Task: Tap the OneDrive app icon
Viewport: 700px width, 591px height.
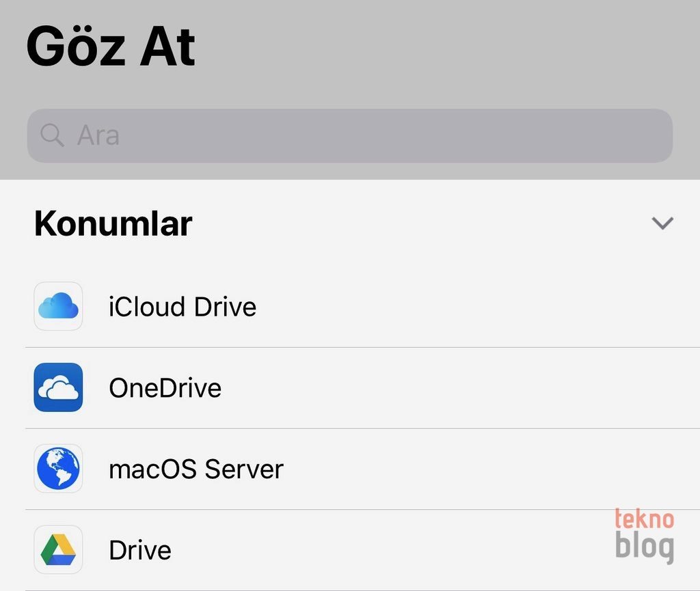Action: (x=58, y=387)
